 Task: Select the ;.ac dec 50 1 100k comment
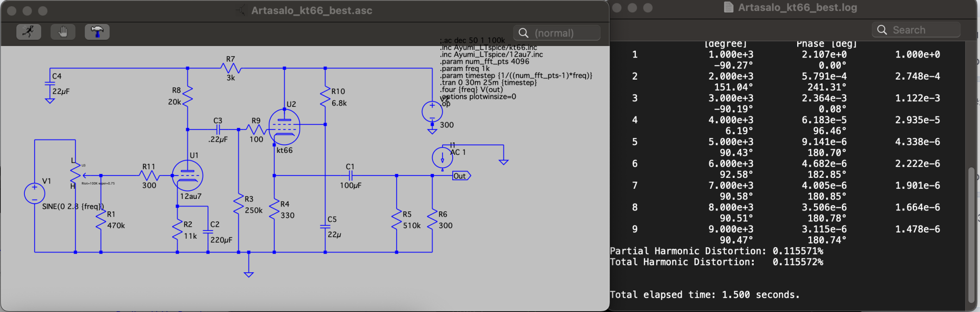(472, 40)
